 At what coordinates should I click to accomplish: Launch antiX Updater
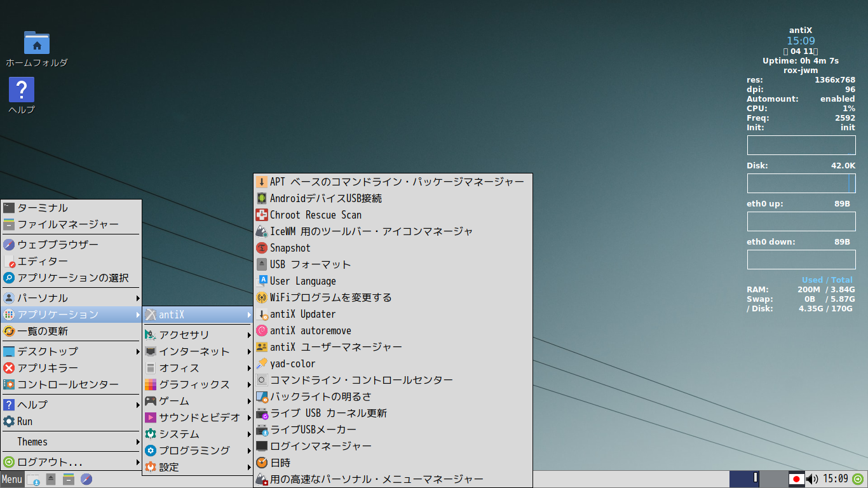point(393,314)
